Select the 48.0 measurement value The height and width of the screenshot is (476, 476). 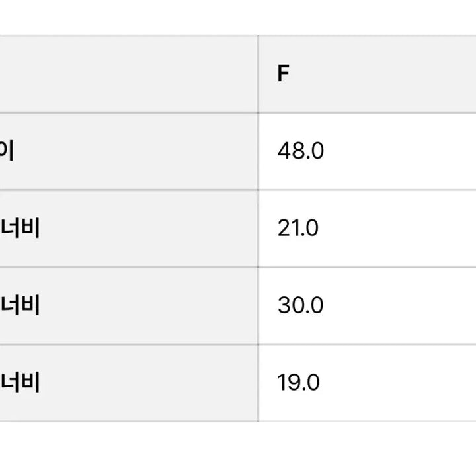pyautogui.click(x=301, y=151)
